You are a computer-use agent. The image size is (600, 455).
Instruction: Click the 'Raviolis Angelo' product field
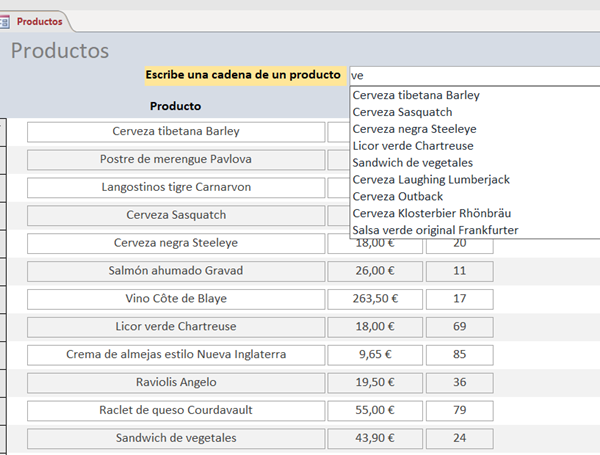pyautogui.click(x=176, y=382)
